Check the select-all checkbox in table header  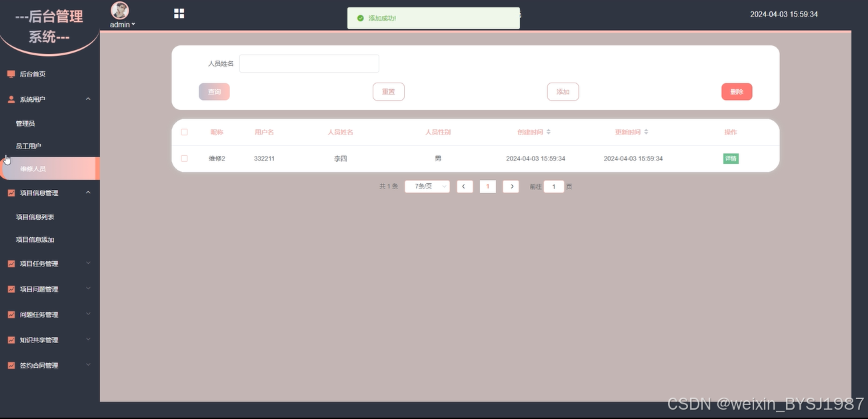point(185,132)
